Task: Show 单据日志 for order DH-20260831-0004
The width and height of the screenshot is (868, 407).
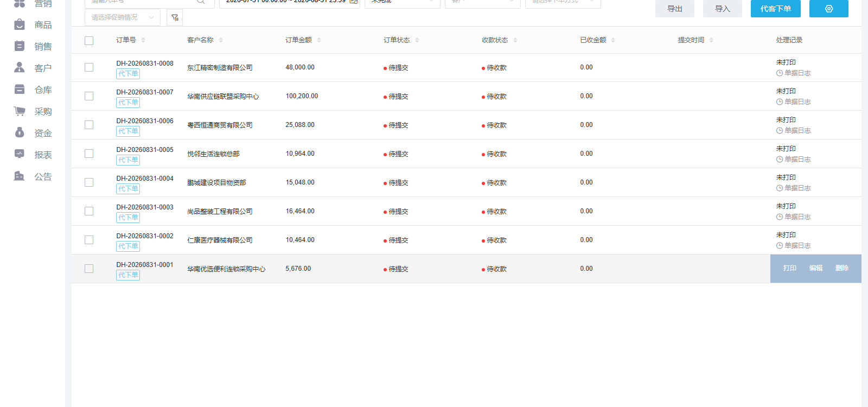Action: coord(794,188)
